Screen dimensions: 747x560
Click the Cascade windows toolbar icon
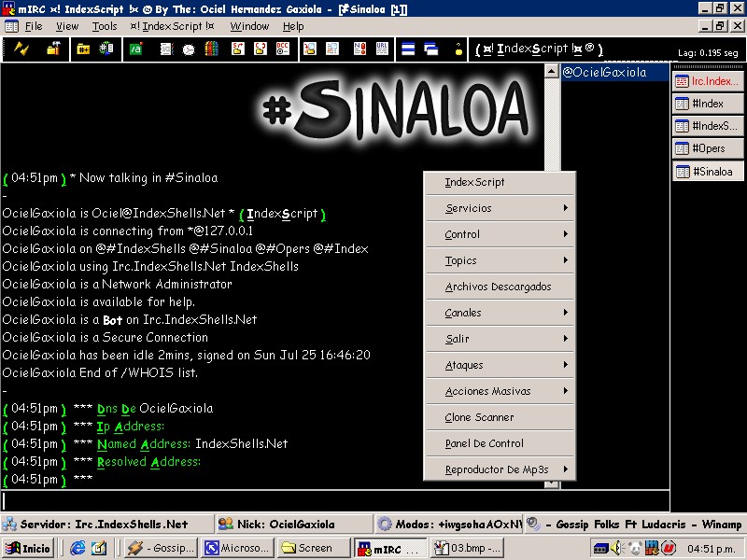[430, 49]
